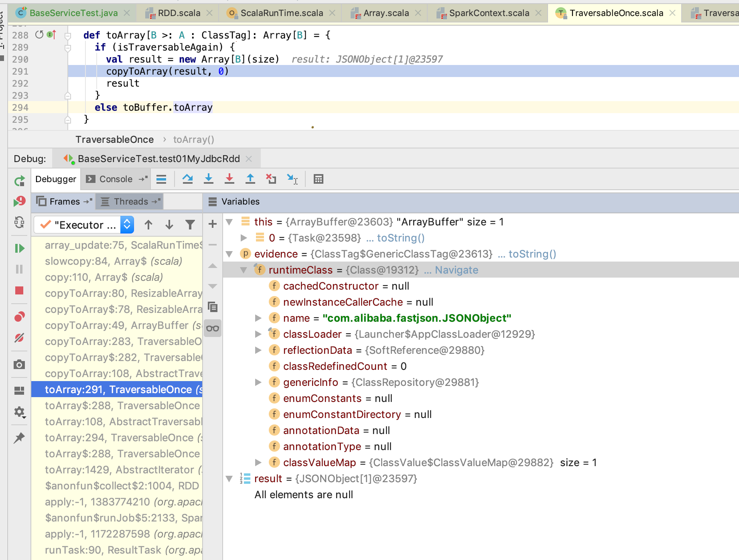
Task: Resume the paused program
Action: (x=19, y=248)
